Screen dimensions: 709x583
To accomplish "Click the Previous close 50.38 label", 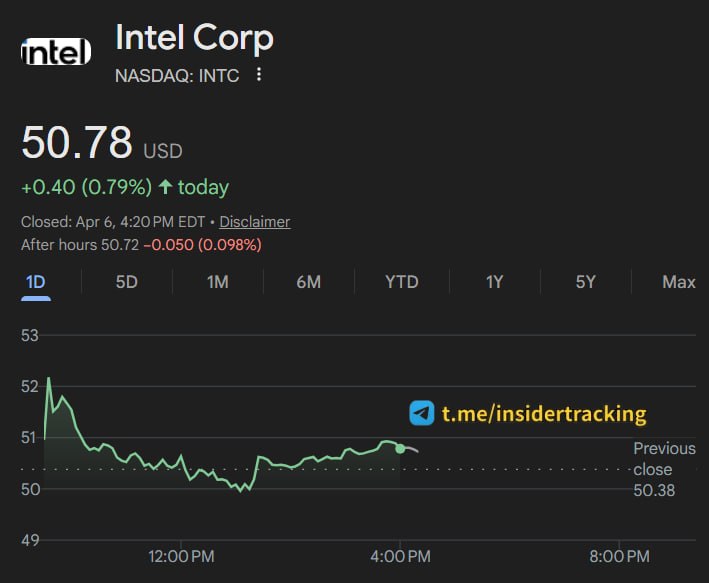I will pos(664,469).
